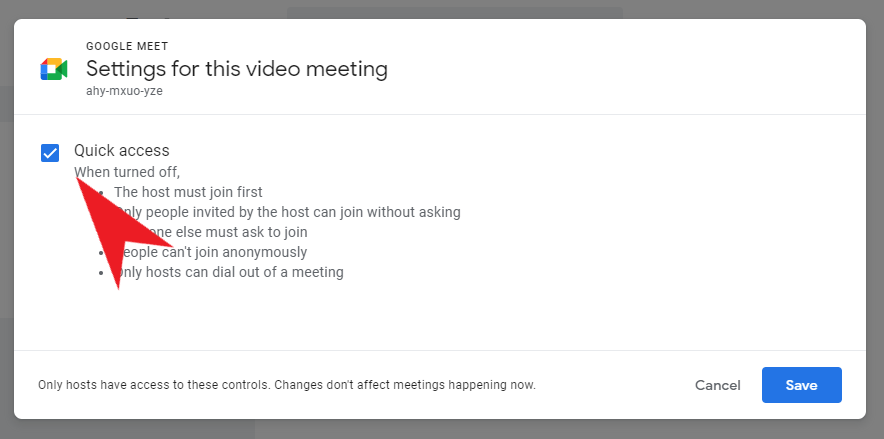Click the "Changes don't affect meetings" sentence
Viewport: 884px width, 439px height.
(x=405, y=385)
